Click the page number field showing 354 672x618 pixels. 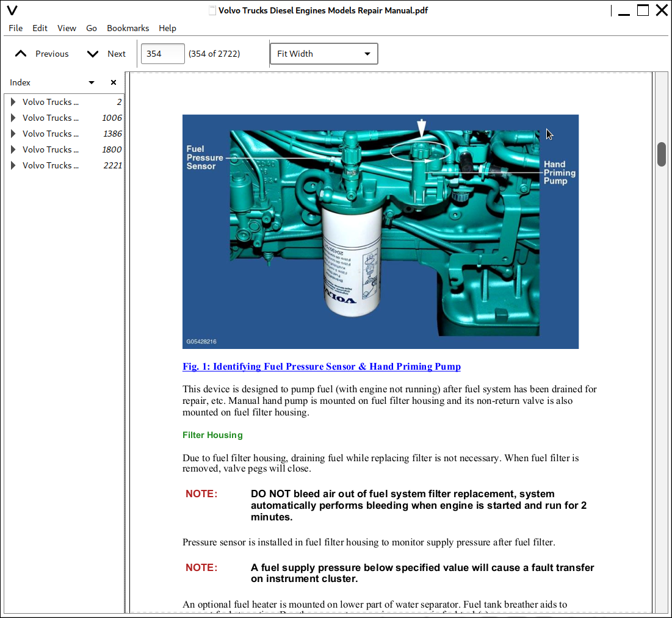coord(163,54)
